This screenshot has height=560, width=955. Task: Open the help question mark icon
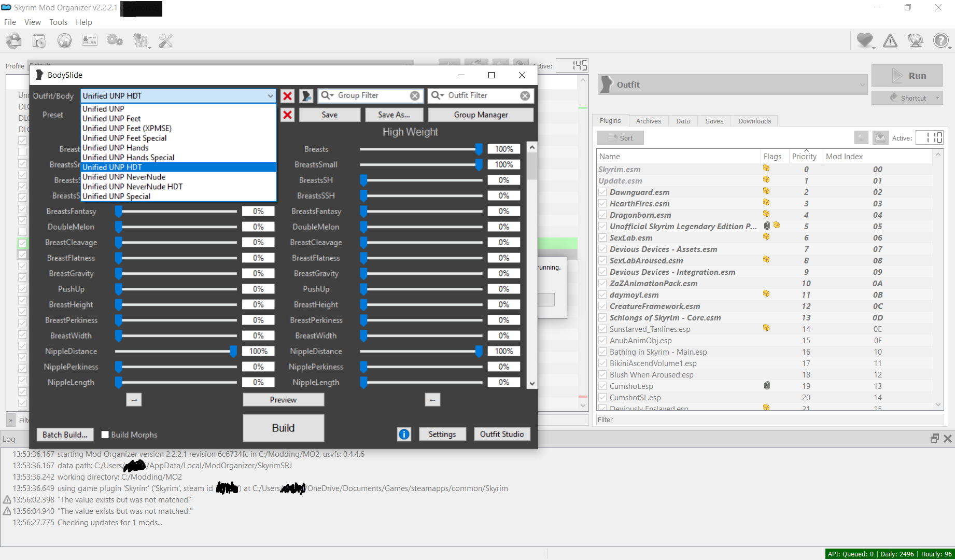pos(941,40)
